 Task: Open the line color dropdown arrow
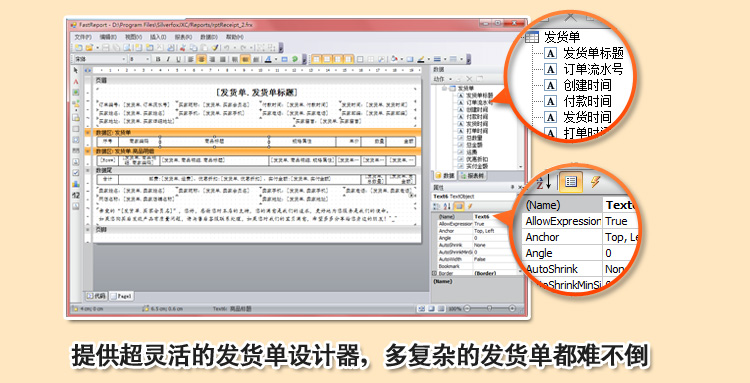(x=429, y=59)
